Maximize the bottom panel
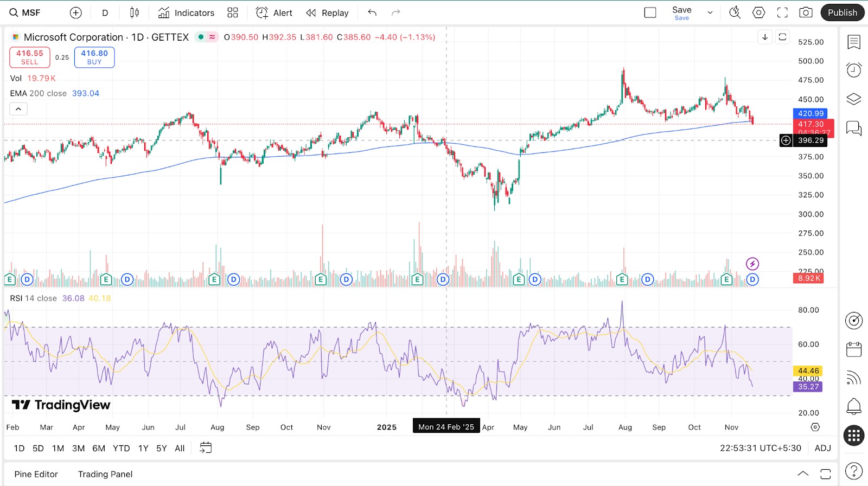The width and height of the screenshot is (868, 486). tap(825, 474)
